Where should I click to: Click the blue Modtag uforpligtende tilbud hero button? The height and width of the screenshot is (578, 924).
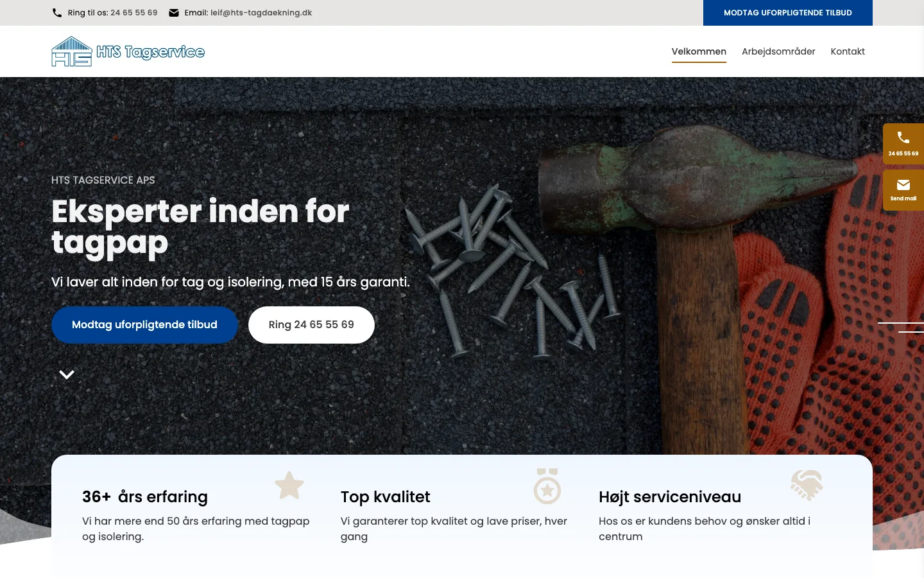click(x=144, y=325)
